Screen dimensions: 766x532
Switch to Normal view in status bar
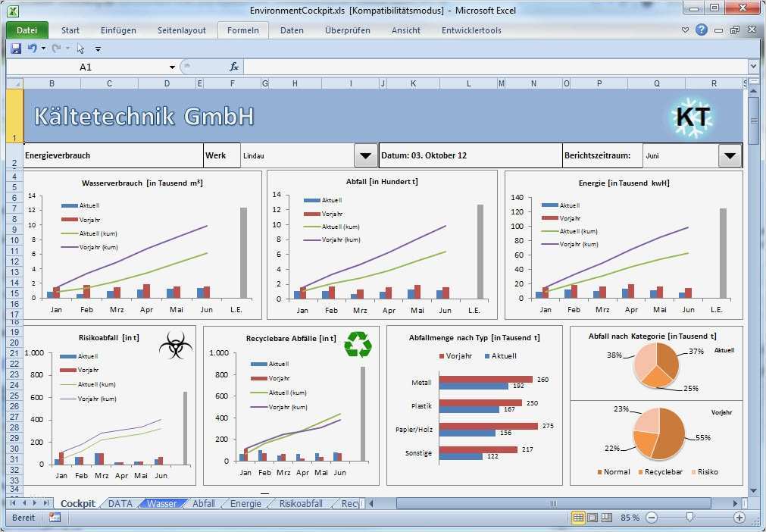(x=578, y=518)
